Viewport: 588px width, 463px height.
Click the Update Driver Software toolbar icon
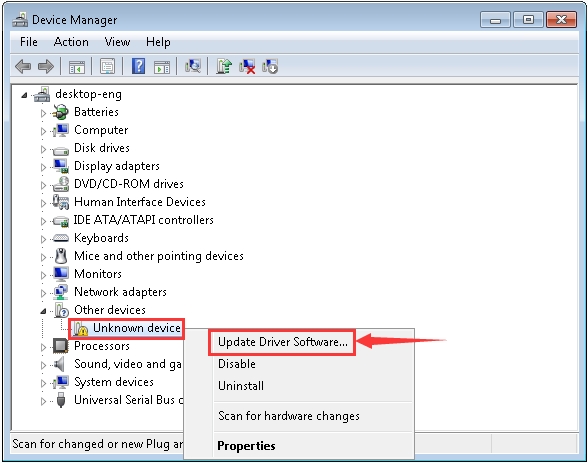point(224,66)
